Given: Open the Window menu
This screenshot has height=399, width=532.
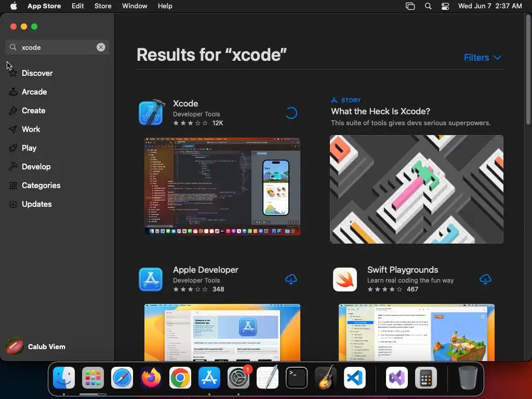Looking at the screenshot, I should pyautogui.click(x=135, y=6).
